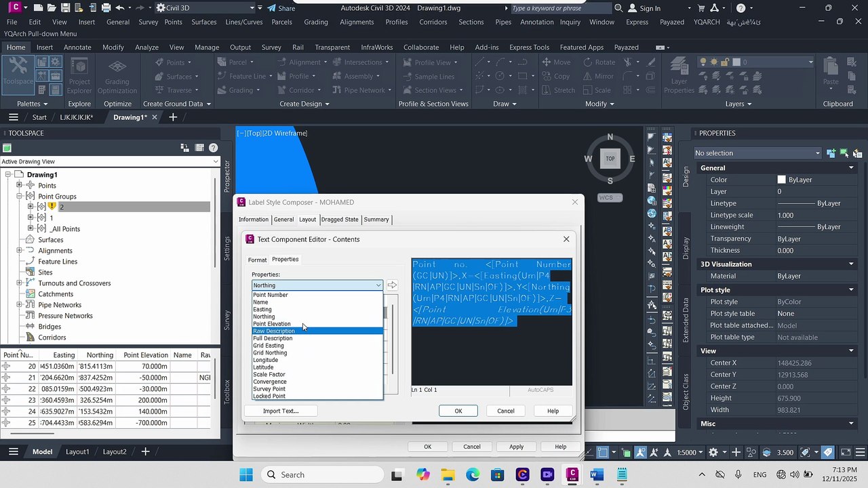Collapse the General section in Properties palette

[851, 168]
